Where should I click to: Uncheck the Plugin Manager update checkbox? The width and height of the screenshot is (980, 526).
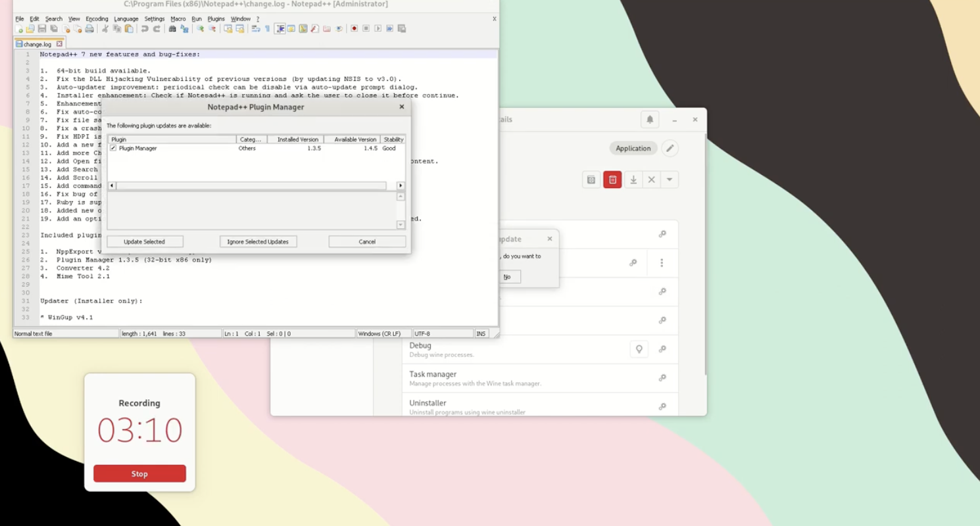(113, 149)
